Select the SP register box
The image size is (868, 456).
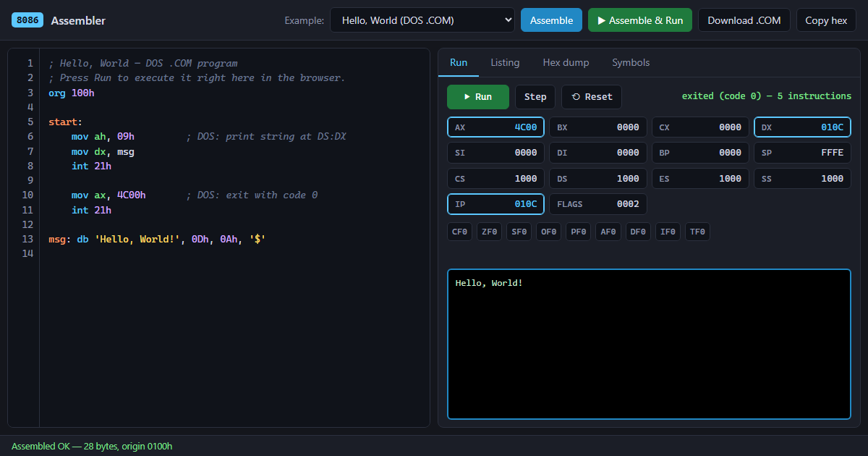(803, 153)
